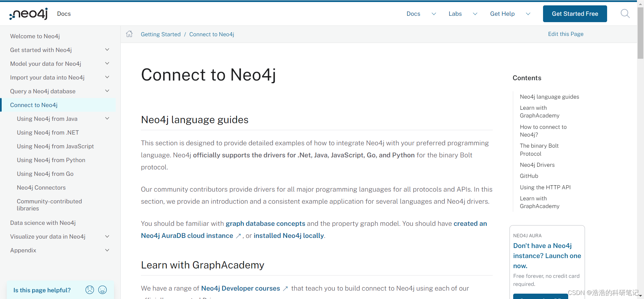Open Query a Neo4j database page
Screen dimensions: 644x299
43,91
